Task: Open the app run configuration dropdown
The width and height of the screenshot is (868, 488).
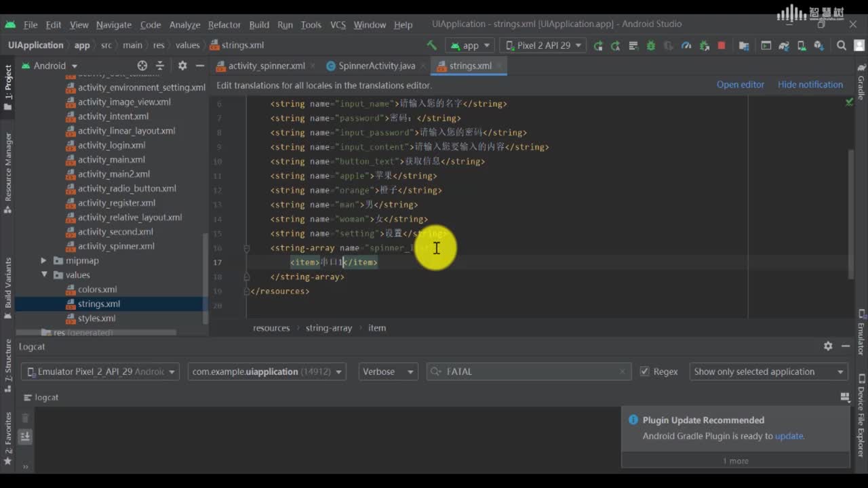Action: [470, 45]
